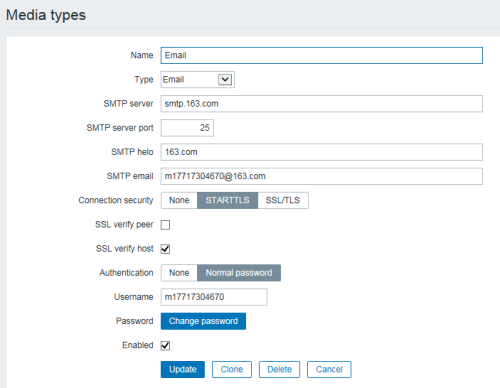
Task: Click the SSL verify peer label
Action: tap(124, 224)
